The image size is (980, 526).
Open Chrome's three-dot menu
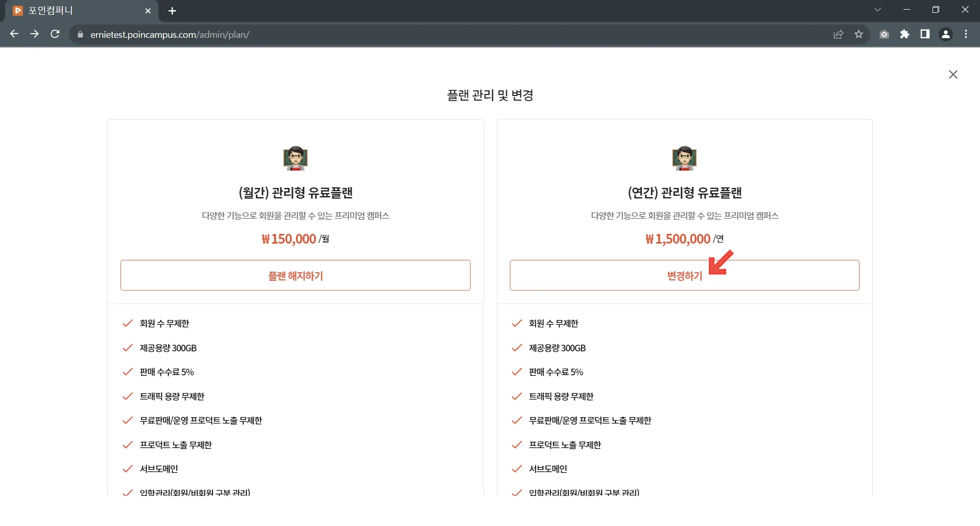tap(966, 34)
